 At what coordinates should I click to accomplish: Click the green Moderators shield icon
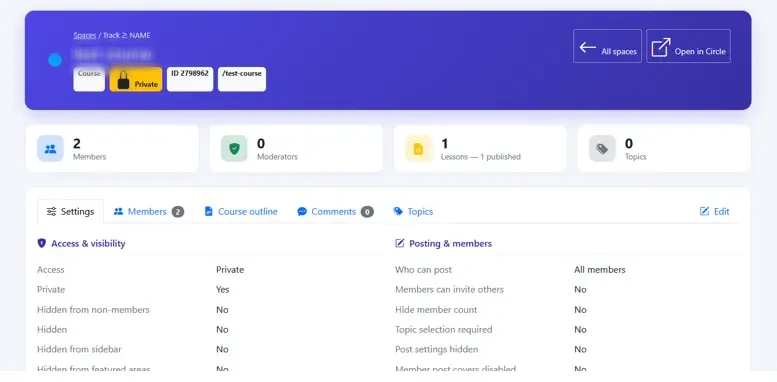point(234,149)
